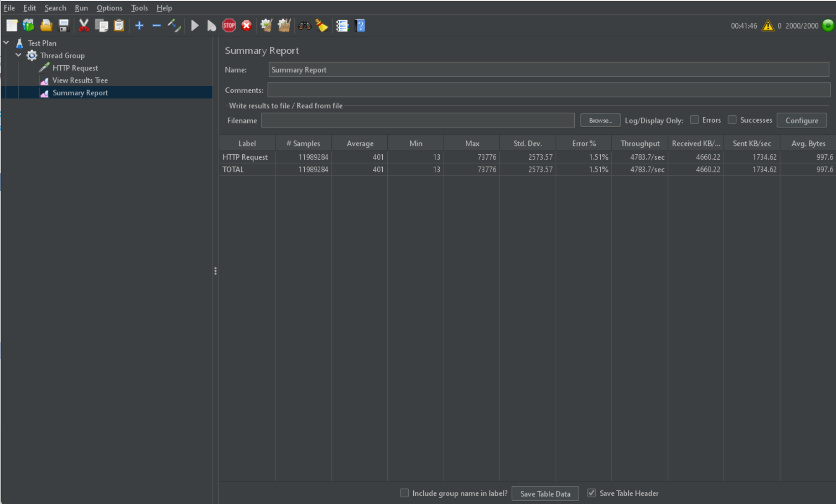
Task: Collapse the Thread Group node
Action: [19, 55]
